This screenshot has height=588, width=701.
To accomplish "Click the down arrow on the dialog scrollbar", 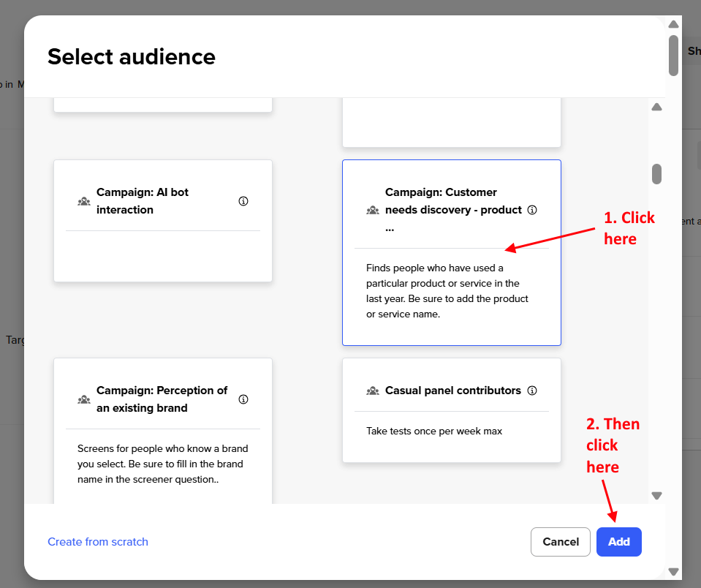I will pyautogui.click(x=673, y=571).
